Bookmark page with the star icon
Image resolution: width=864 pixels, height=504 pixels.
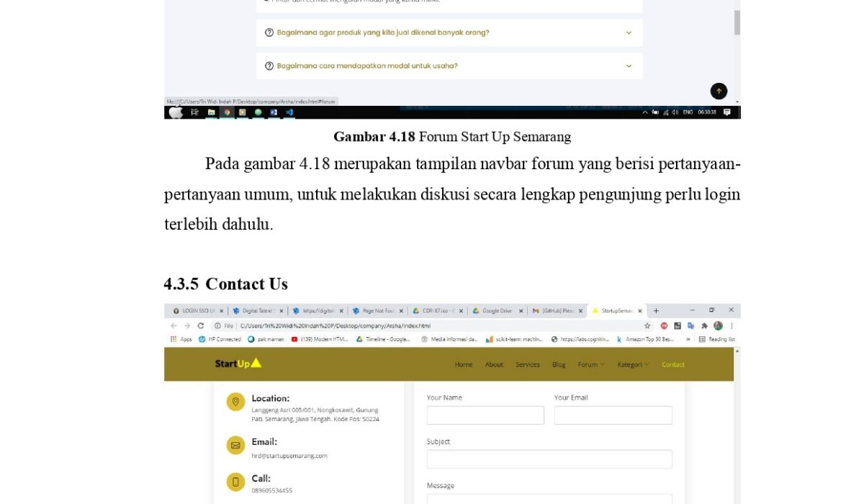pos(647,325)
